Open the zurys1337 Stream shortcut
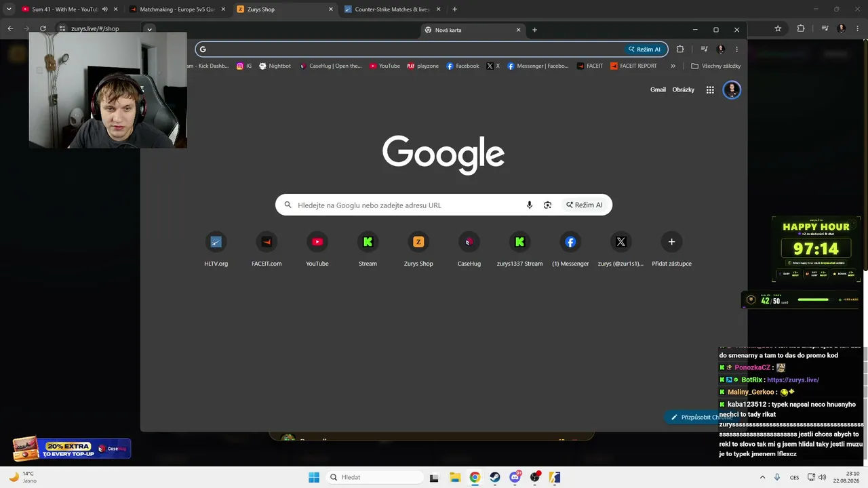This screenshot has width=868, height=488. [519, 249]
